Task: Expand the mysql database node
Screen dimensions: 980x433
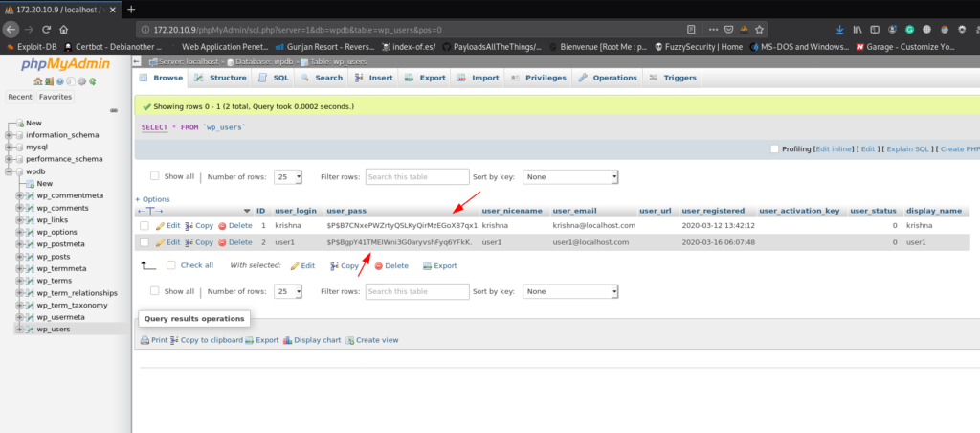Action: 9,147
